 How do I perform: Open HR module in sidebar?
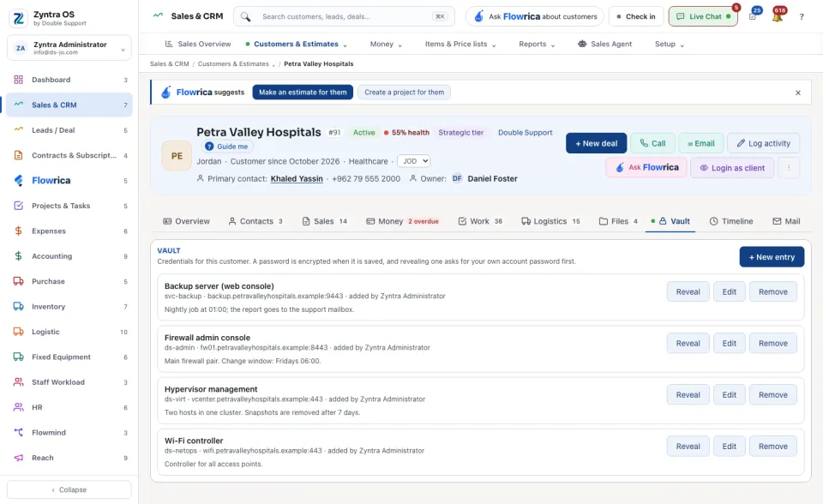[69, 407]
